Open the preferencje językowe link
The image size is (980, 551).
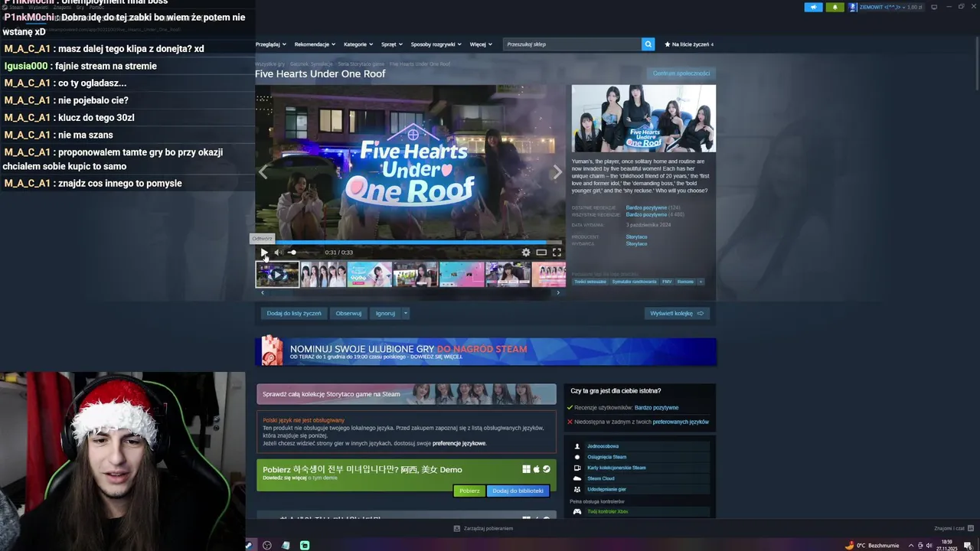coord(459,443)
